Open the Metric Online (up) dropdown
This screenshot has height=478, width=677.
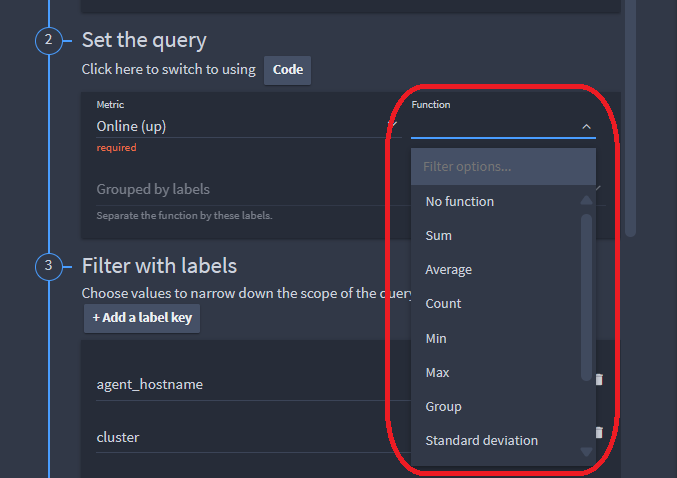click(x=247, y=127)
